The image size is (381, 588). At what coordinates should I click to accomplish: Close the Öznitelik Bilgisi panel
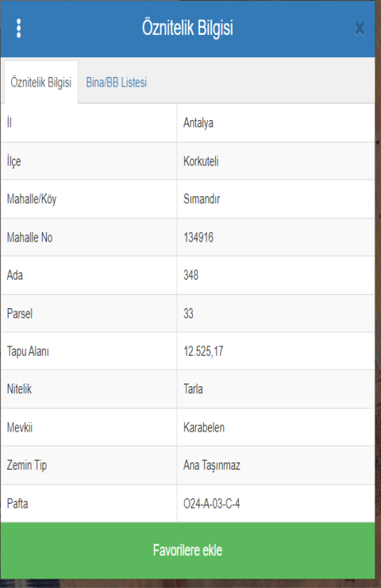tap(360, 29)
